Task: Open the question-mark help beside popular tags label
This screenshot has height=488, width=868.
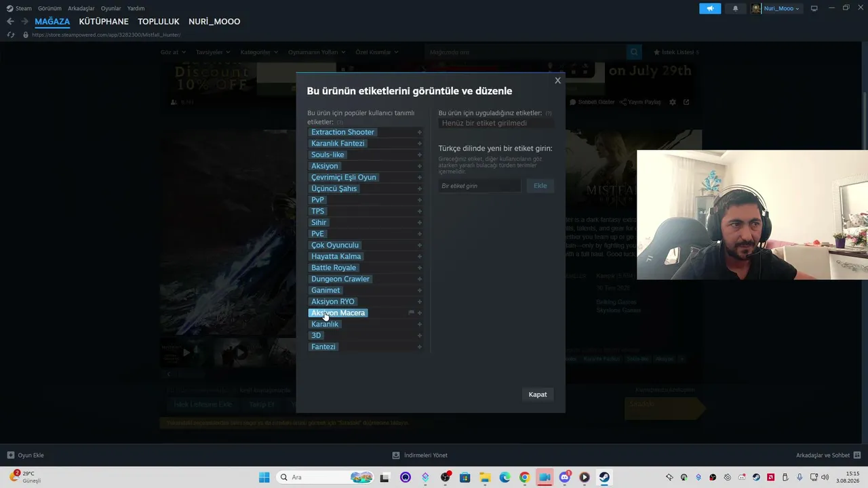Action: click(x=340, y=123)
